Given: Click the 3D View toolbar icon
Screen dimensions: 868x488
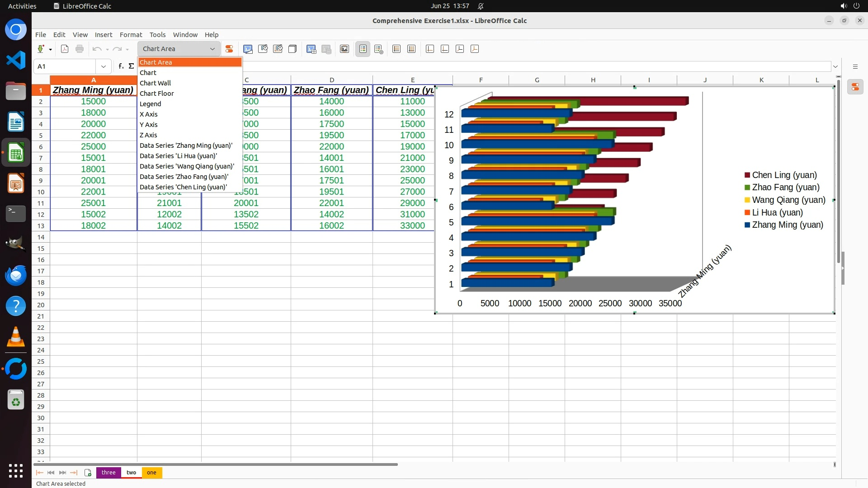Looking at the screenshot, I should pos(292,49).
